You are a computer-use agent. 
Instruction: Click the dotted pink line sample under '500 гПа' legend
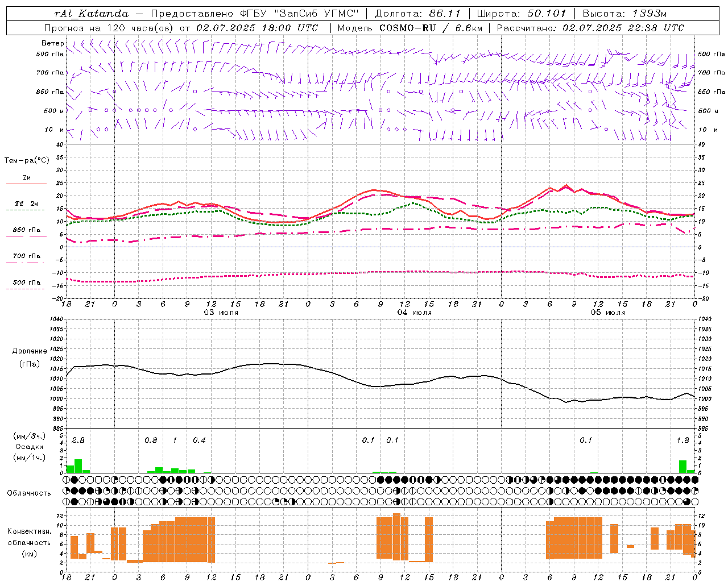tap(26, 289)
